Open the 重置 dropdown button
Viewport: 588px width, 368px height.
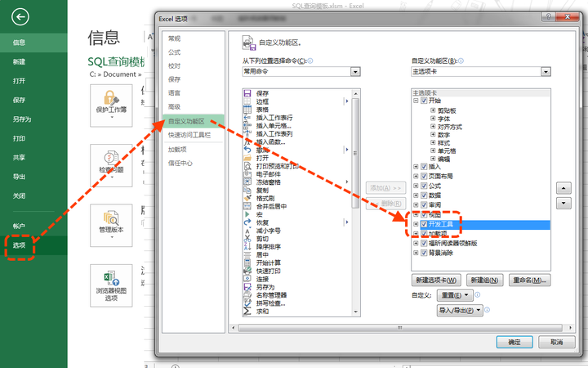[x=455, y=295]
